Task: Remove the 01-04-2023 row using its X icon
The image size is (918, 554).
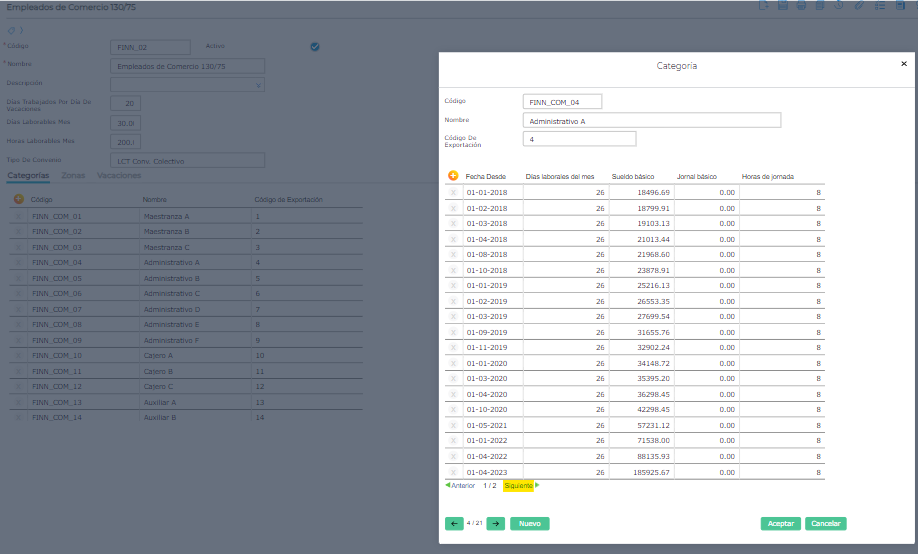Action: click(453, 472)
